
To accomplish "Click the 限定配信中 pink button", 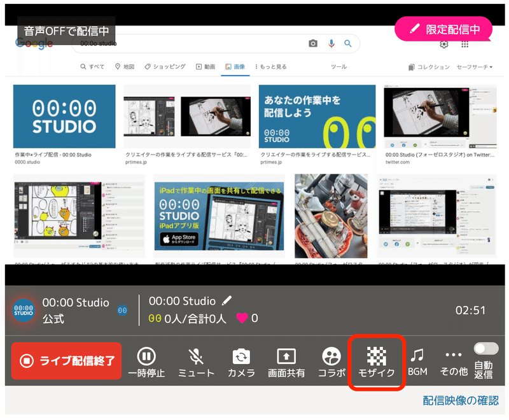I will pos(443,29).
